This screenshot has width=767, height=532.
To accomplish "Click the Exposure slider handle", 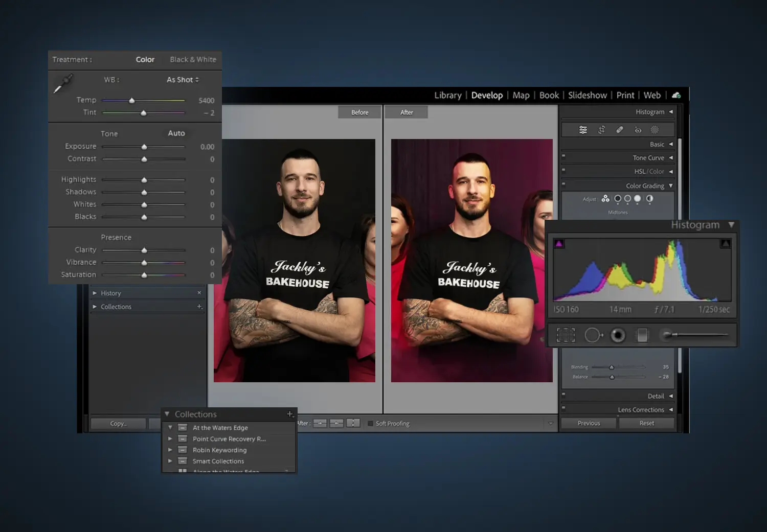I will tap(144, 147).
